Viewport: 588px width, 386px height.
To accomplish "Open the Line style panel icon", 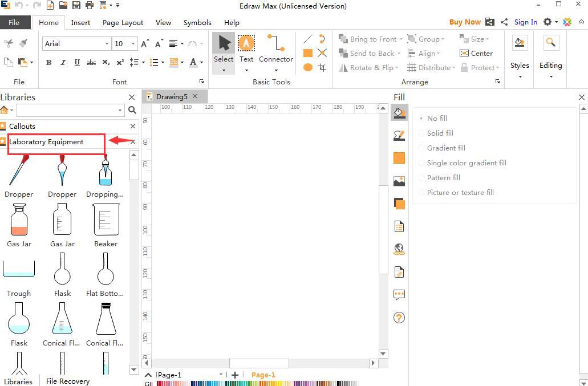I will click(399, 135).
